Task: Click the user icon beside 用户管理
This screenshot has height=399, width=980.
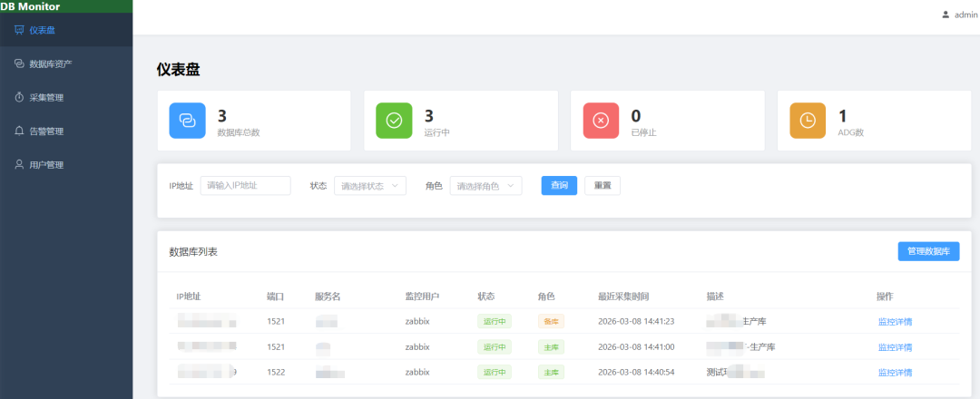Action: [19, 165]
